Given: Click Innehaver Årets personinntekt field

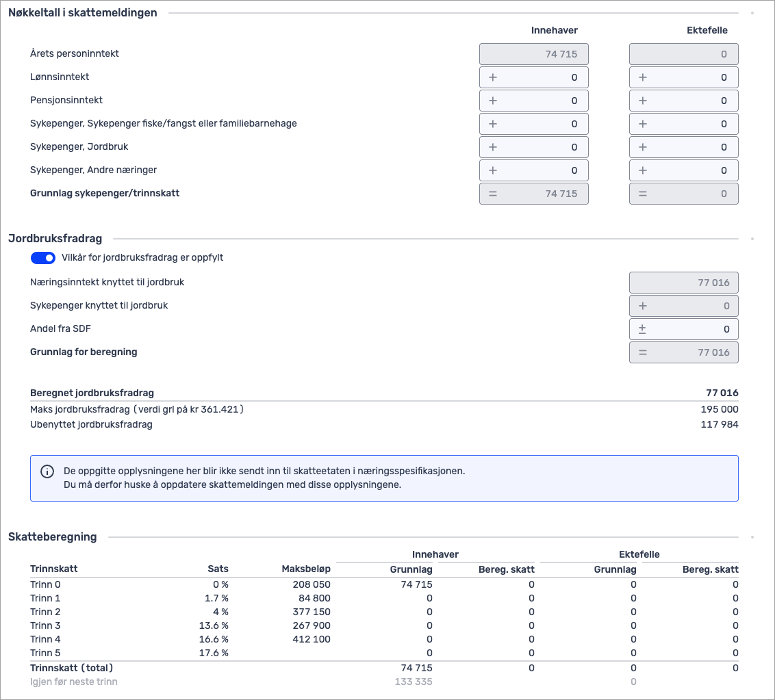Looking at the screenshot, I should pyautogui.click(x=534, y=54).
